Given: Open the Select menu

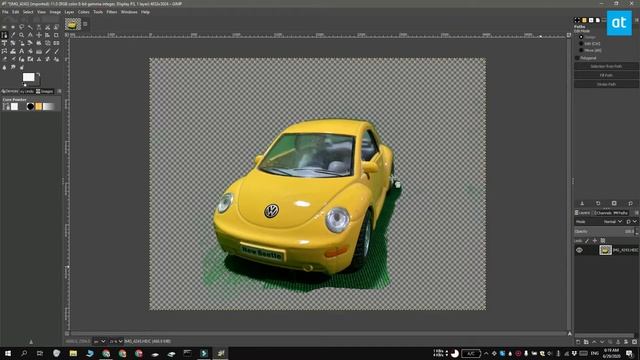Looking at the screenshot, I should click(x=28, y=12).
